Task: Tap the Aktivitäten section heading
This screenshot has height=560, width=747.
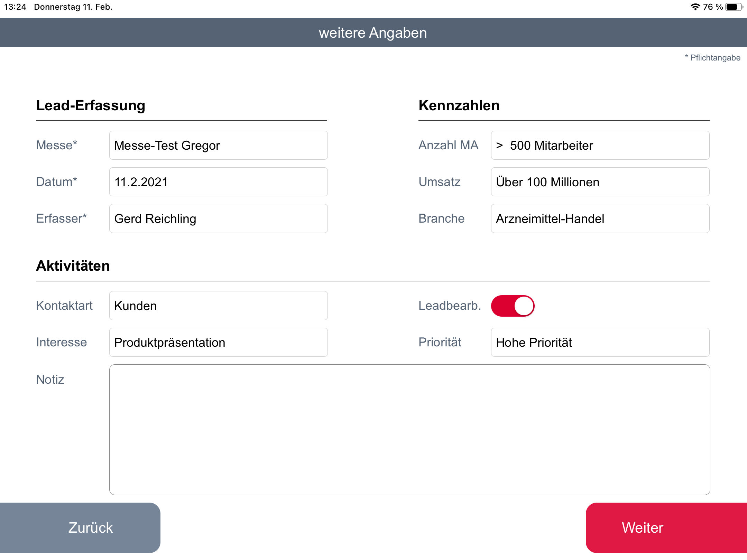Action: point(73,266)
